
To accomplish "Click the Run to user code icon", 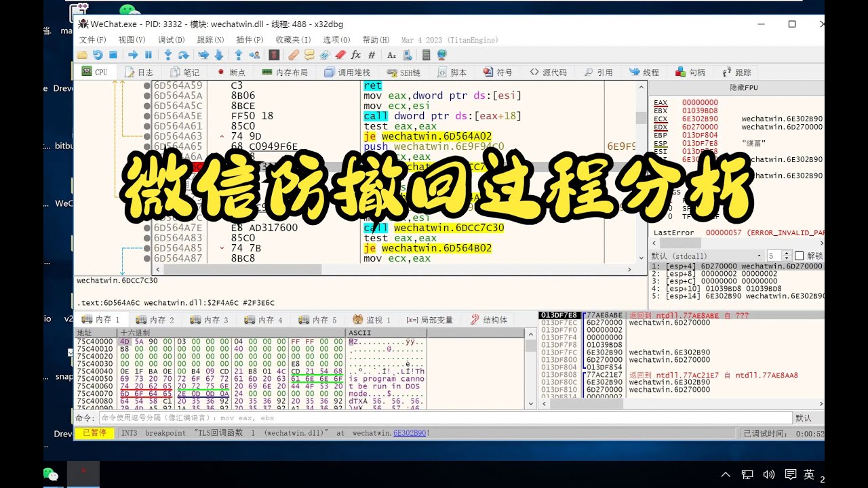I will point(255,55).
